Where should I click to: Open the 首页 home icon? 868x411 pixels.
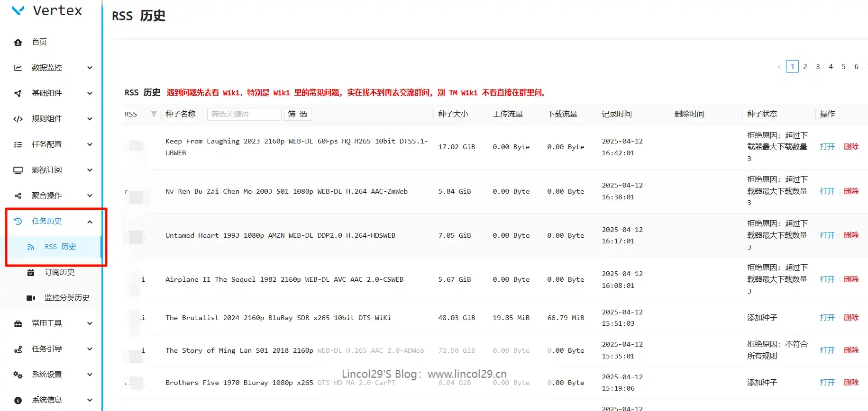pyautogui.click(x=18, y=42)
